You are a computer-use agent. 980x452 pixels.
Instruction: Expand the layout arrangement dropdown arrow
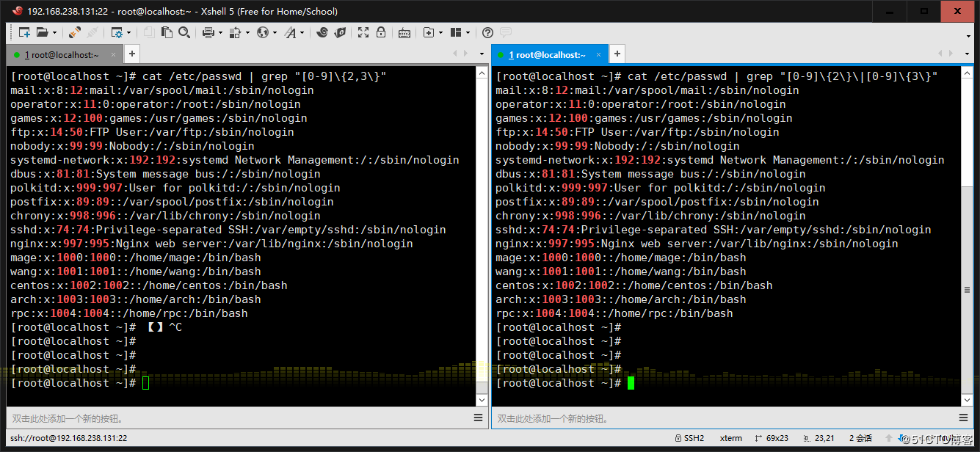click(x=467, y=33)
